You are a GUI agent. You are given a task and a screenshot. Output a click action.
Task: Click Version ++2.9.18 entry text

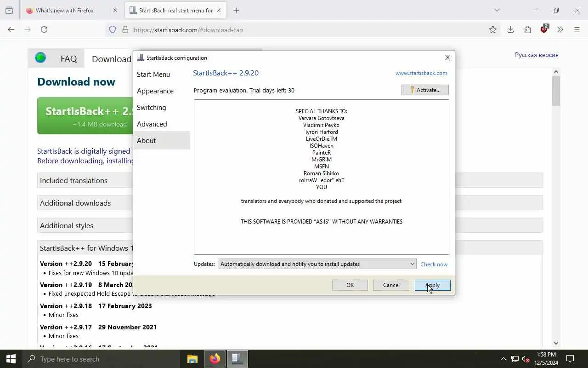click(96, 306)
